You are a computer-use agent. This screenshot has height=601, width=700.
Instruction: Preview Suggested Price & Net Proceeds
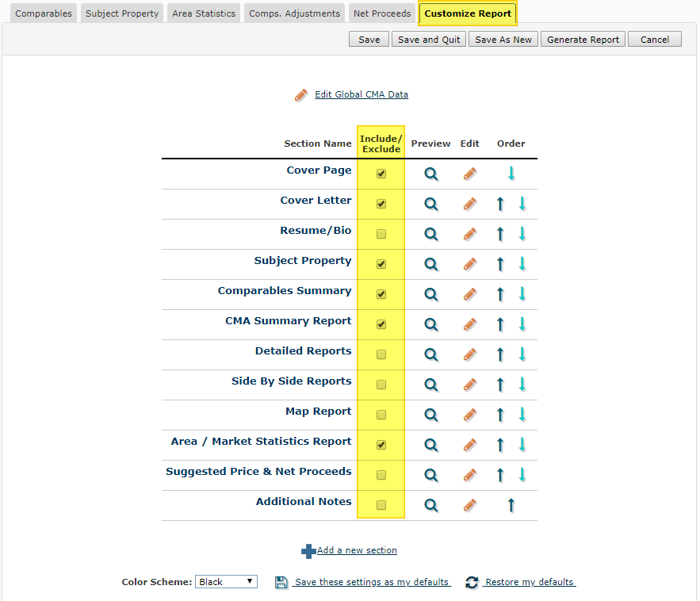(430, 475)
